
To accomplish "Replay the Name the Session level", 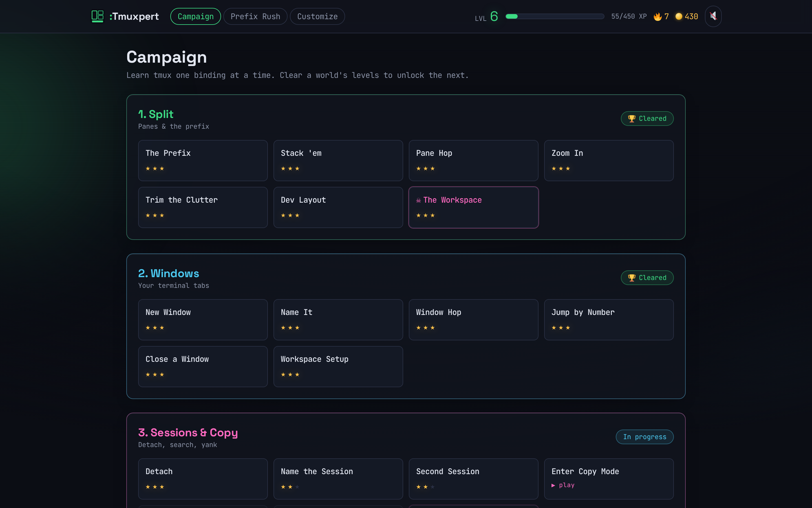I will (338, 479).
